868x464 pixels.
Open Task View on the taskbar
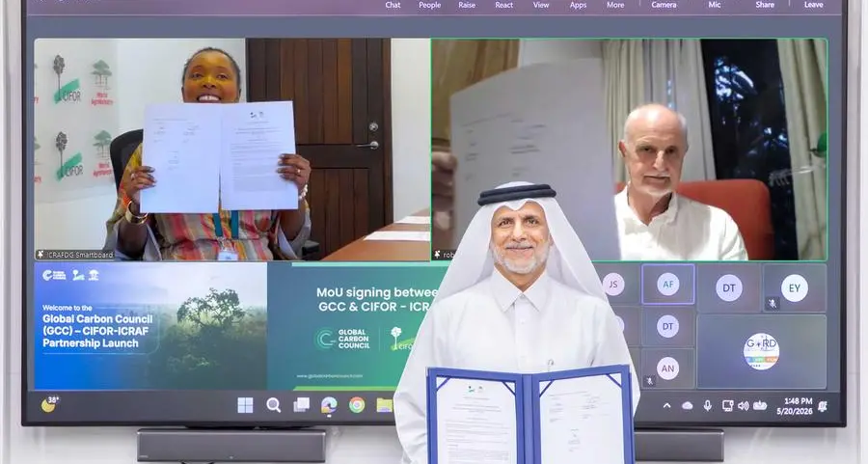point(301,405)
